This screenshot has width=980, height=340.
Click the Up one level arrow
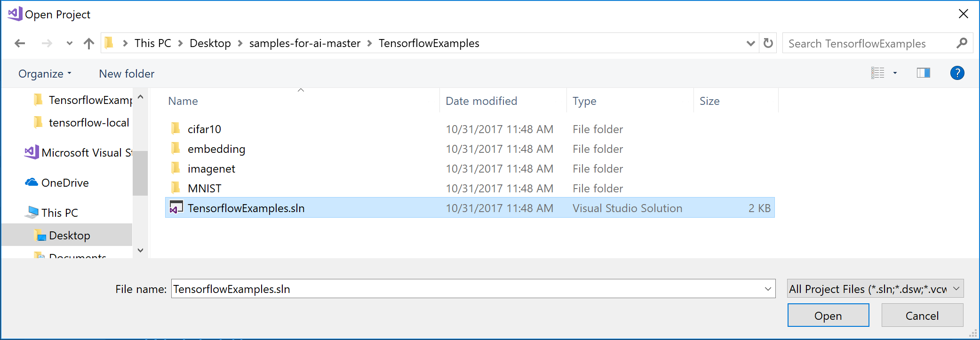(88, 44)
